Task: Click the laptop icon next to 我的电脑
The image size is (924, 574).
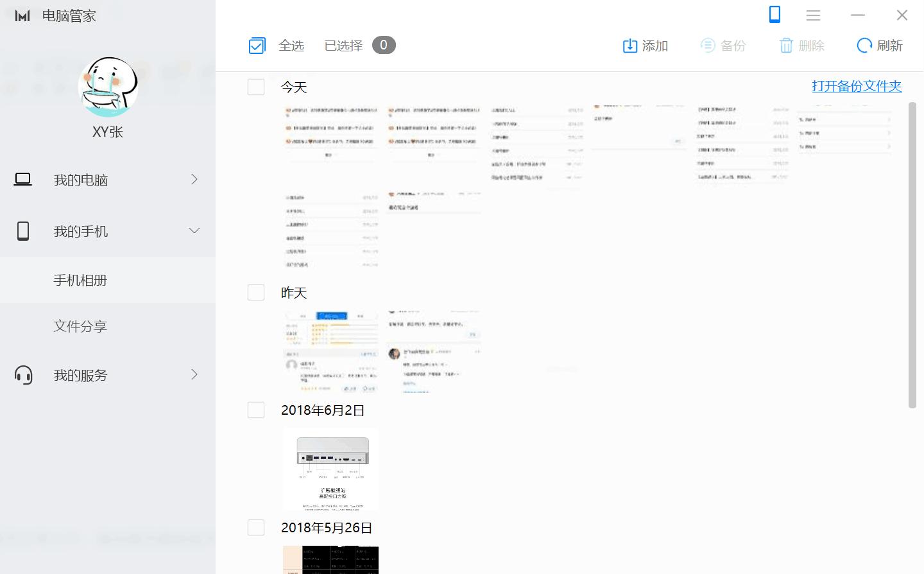Action: tap(22, 179)
